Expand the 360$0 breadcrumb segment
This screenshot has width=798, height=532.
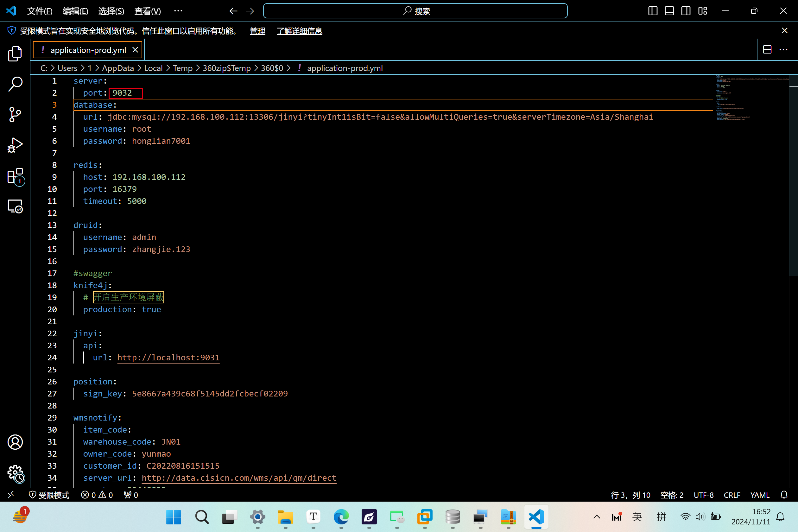click(272, 68)
